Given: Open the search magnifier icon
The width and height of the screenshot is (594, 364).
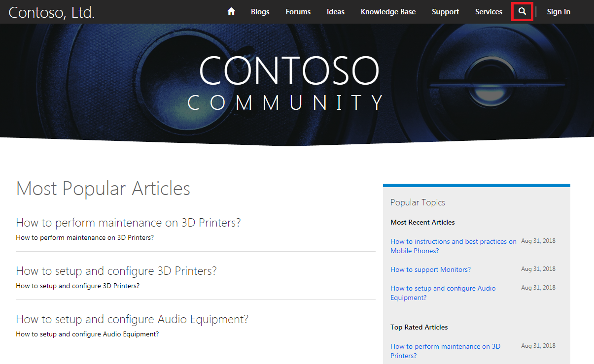Looking at the screenshot, I should click(523, 11).
